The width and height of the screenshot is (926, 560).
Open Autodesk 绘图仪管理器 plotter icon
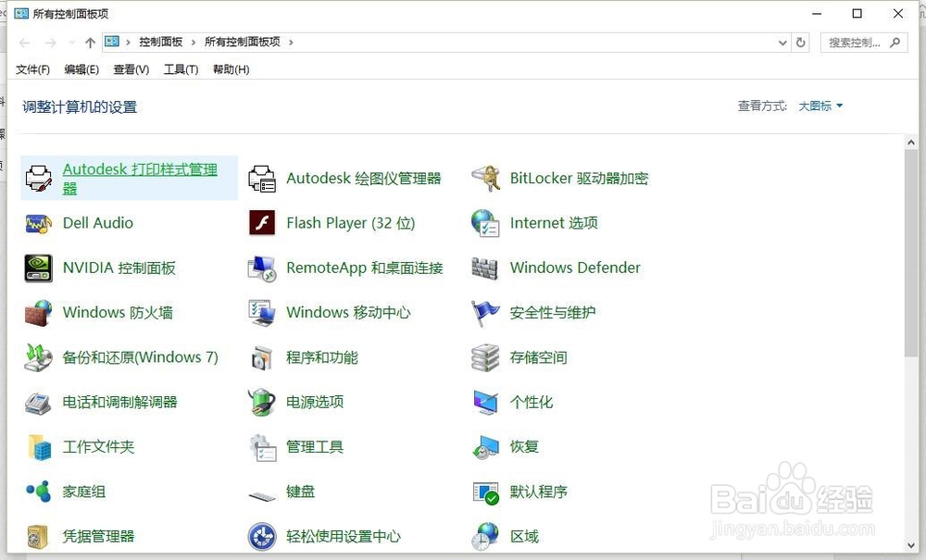(x=262, y=179)
